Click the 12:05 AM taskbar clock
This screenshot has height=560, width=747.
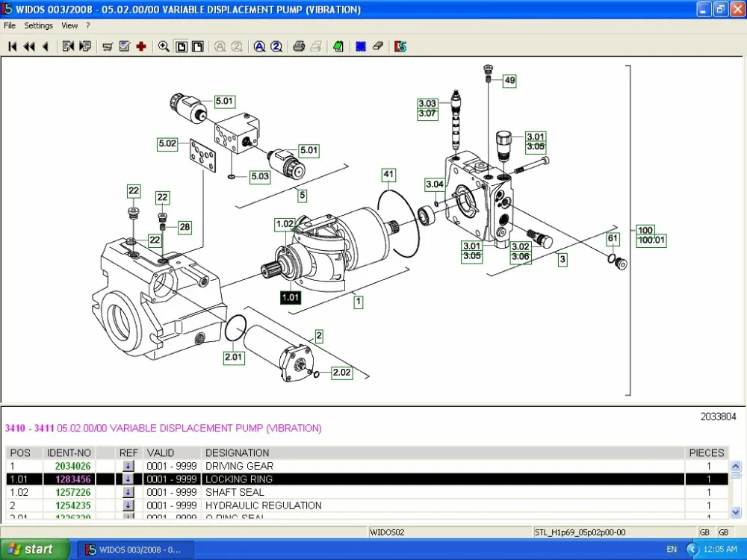click(x=720, y=549)
